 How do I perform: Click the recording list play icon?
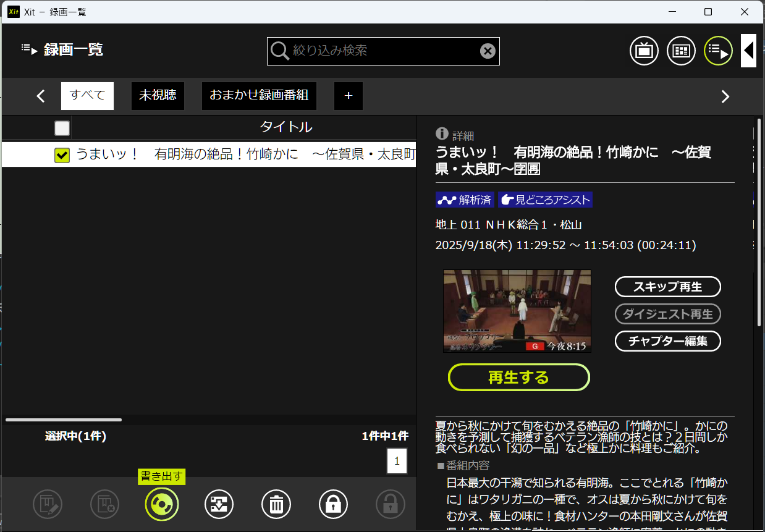[x=718, y=51]
